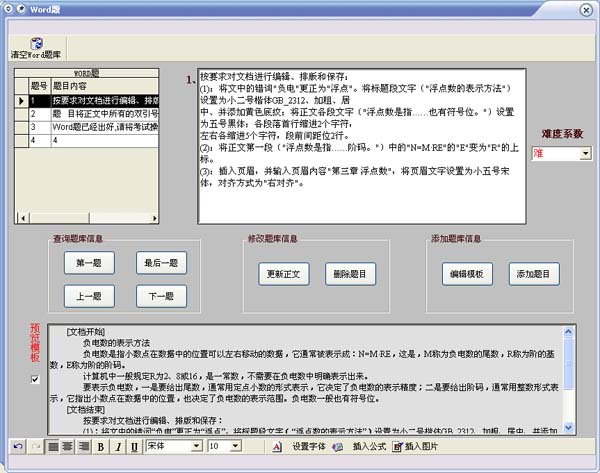Click the align right icon
Viewport: 600px width, 473px height.
pyautogui.click(x=83, y=446)
